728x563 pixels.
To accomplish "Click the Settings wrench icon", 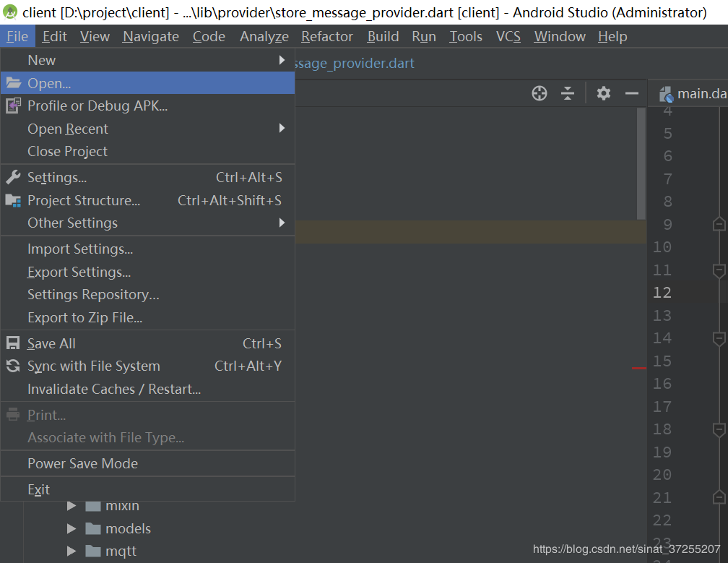I will point(14,177).
